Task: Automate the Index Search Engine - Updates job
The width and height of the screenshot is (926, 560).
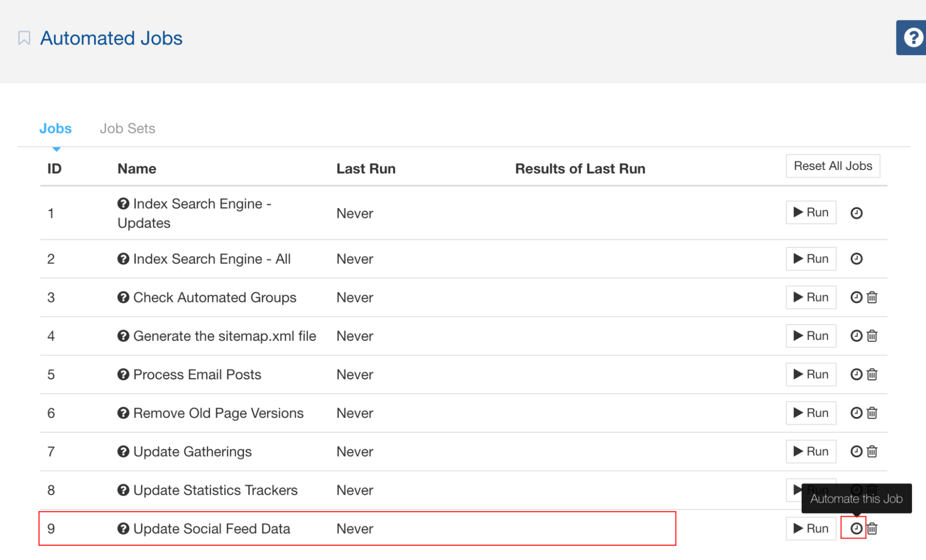Action: coord(857,213)
